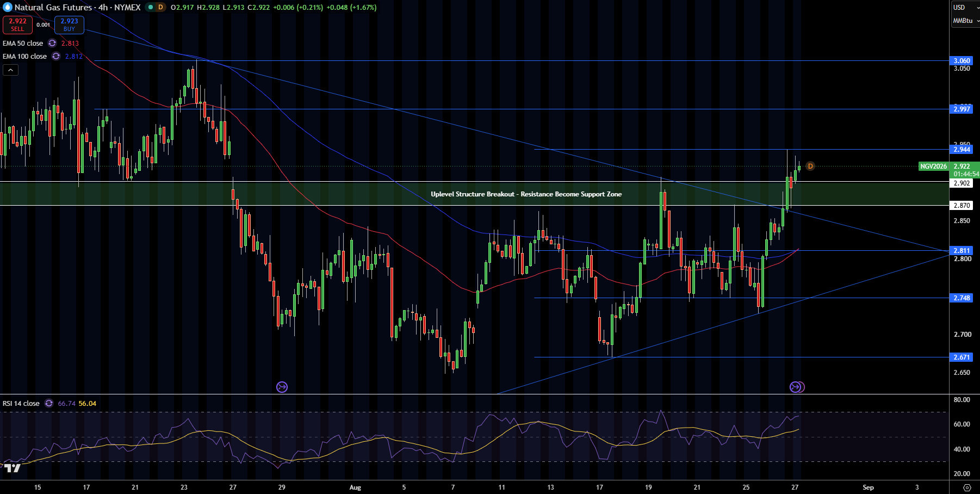
Task: Click the 2.902 zone boundary price label
Action: tap(962, 183)
